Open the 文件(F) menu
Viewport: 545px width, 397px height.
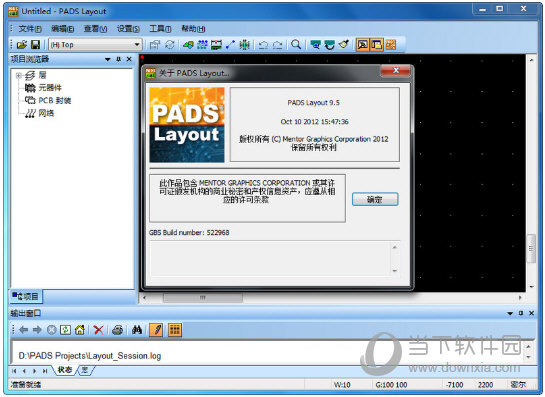click(x=30, y=29)
